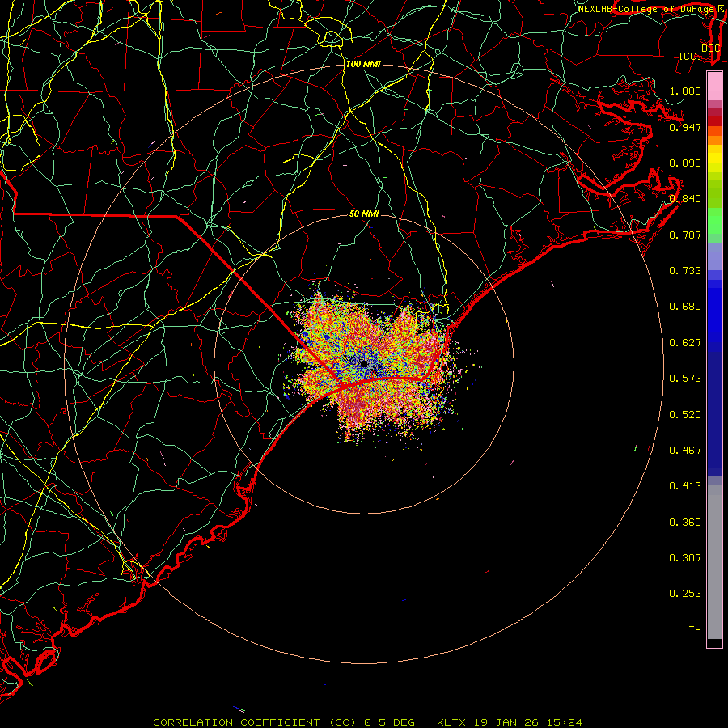
Task: Click the 19 JAN 26 date text
Action: [505, 722]
